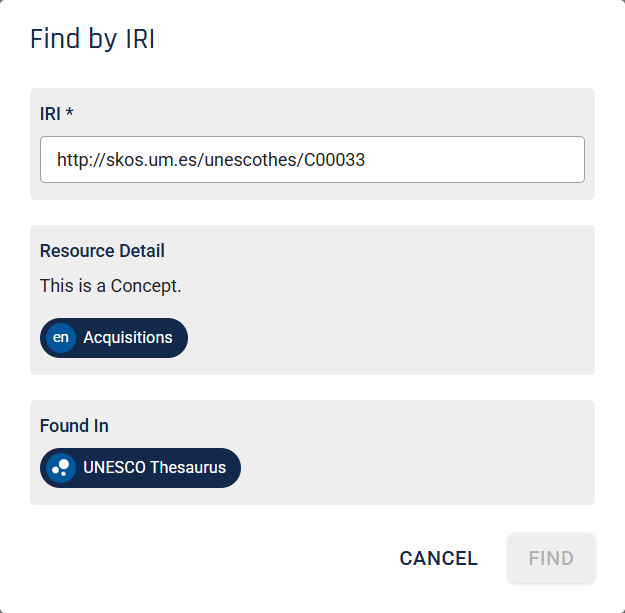
Task: Click the 'Thesaurus' word in the Found In chip
Action: (x=187, y=468)
